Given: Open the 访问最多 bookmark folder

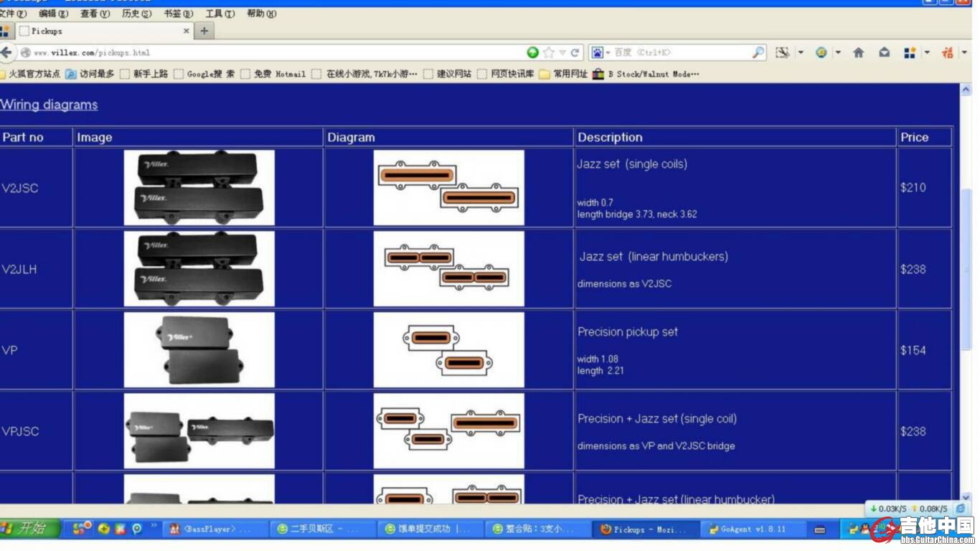Looking at the screenshot, I should click(x=90, y=74).
